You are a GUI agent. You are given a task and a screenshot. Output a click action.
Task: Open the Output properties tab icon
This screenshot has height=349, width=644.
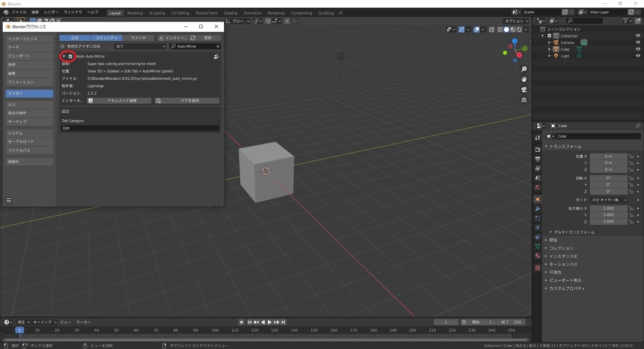(537, 159)
